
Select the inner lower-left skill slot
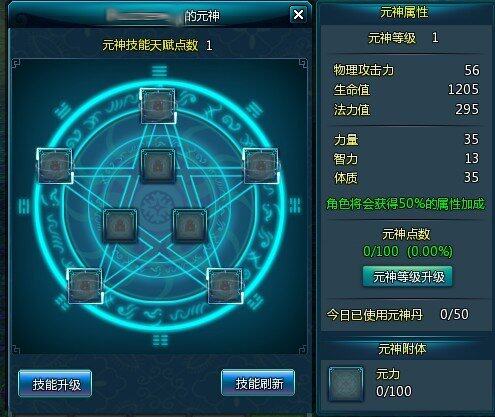point(120,226)
